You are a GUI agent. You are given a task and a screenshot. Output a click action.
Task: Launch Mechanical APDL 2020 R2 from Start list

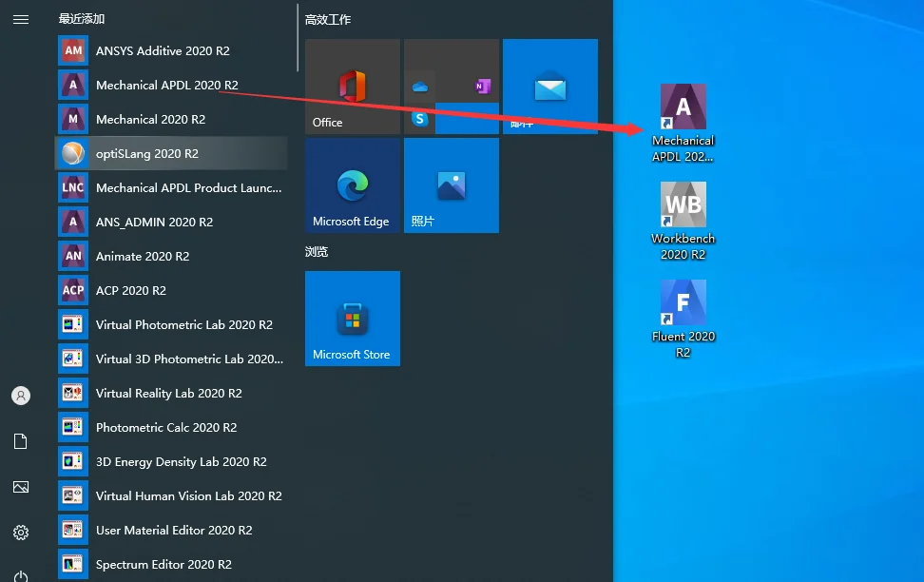click(172, 85)
